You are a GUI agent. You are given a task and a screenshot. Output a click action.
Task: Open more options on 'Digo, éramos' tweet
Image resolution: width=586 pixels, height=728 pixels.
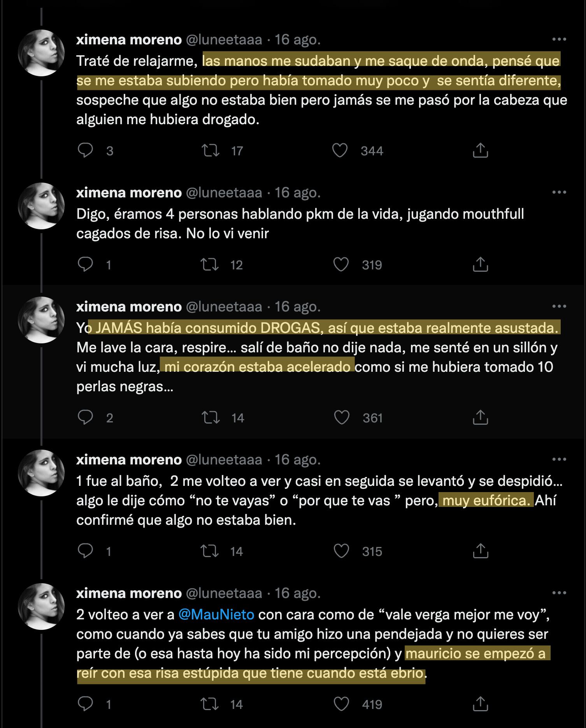[x=559, y=192]
